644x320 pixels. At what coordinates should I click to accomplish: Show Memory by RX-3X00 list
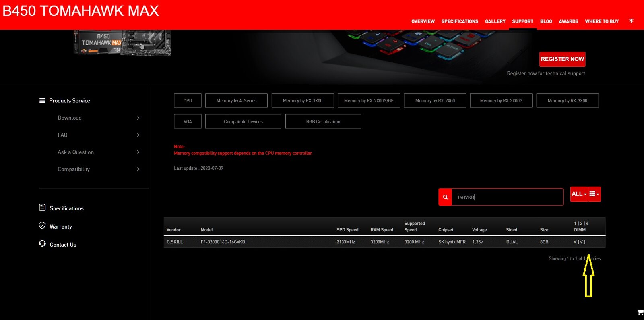click(x=568, y=100)
